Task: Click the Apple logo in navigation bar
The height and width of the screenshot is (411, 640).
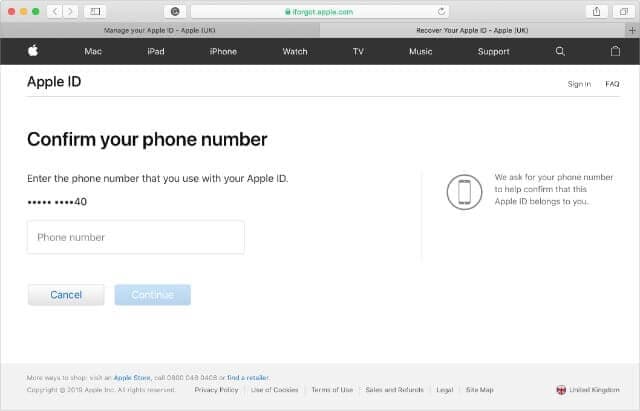Action: (33, 51)
